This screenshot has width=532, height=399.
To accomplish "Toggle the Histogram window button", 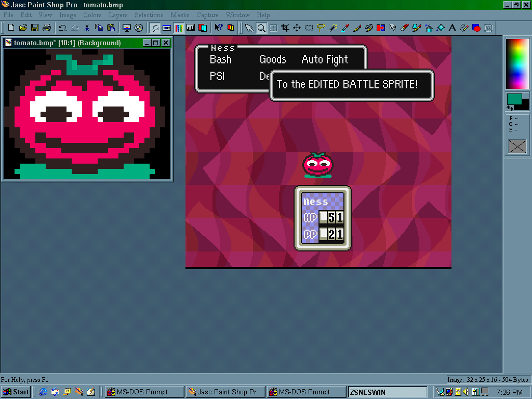I will click(x=191, y=28).
